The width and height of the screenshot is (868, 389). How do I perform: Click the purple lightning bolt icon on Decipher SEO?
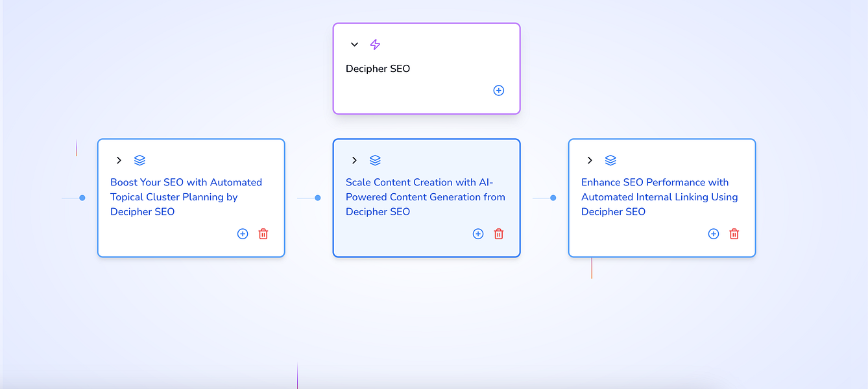(x=375, y=45)
